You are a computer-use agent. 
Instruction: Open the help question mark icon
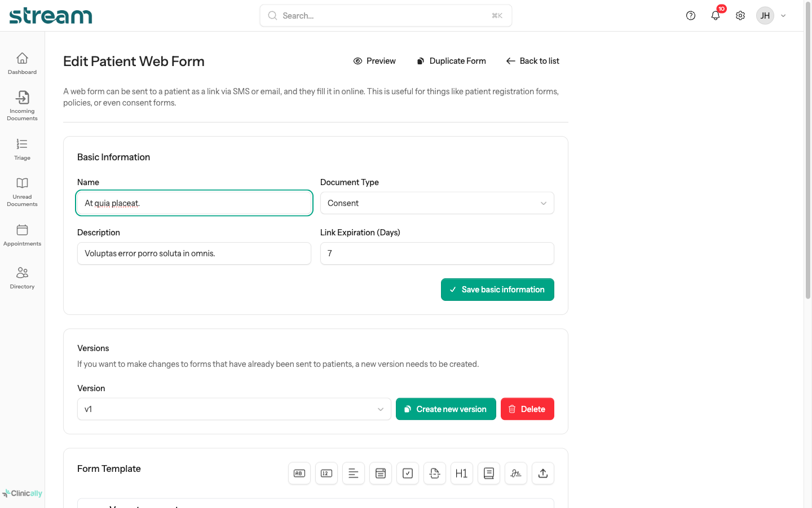click(x=691, y=15)
